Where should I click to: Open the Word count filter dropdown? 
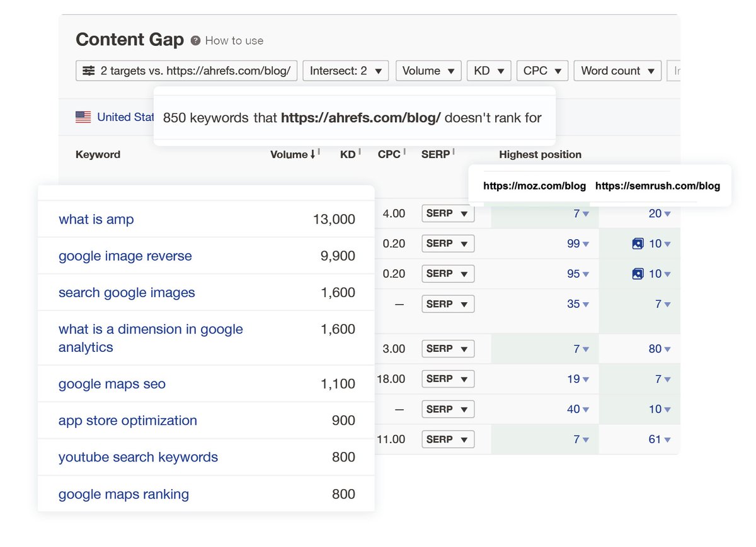pos(617,70)
